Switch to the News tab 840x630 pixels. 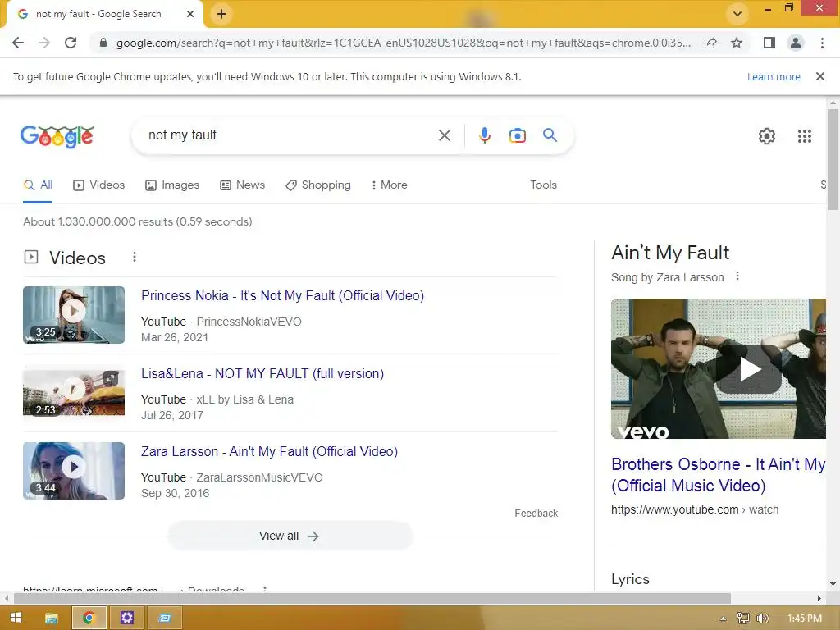(x=243, y=185)
